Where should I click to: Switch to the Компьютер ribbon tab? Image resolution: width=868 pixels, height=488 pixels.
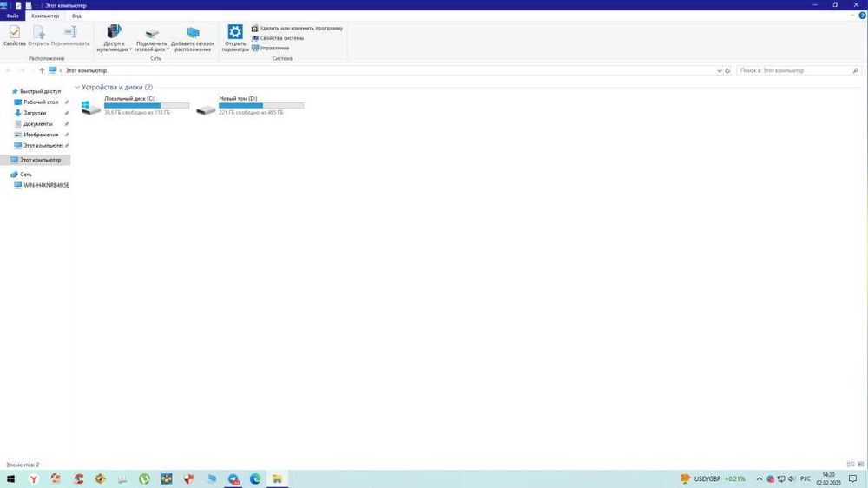(45, 16)
